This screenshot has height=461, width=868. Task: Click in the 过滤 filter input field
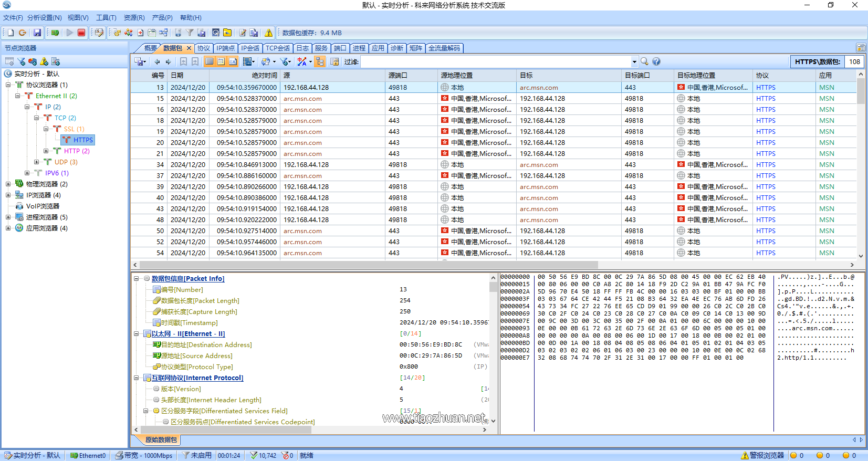[x=495, y=61]
